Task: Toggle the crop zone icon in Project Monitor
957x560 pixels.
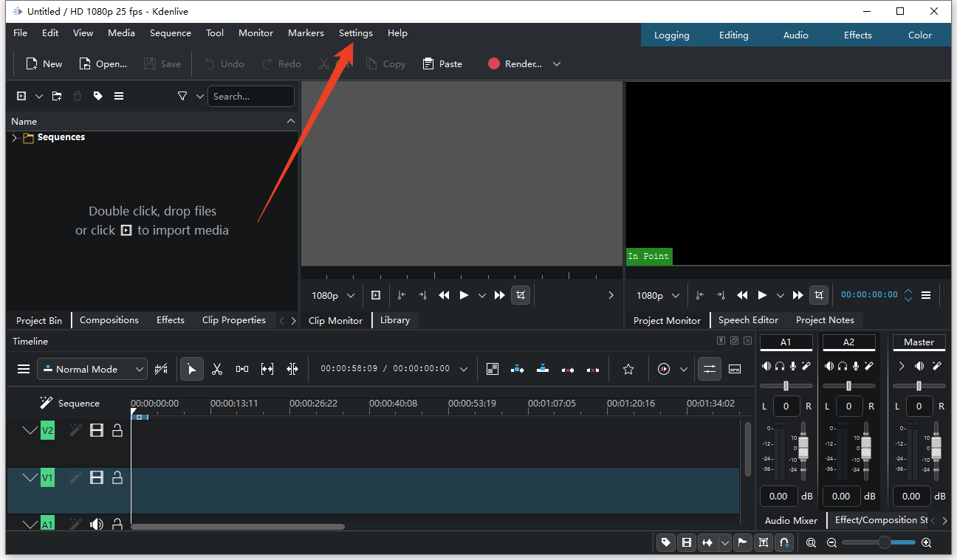Action: coord(818,295)
